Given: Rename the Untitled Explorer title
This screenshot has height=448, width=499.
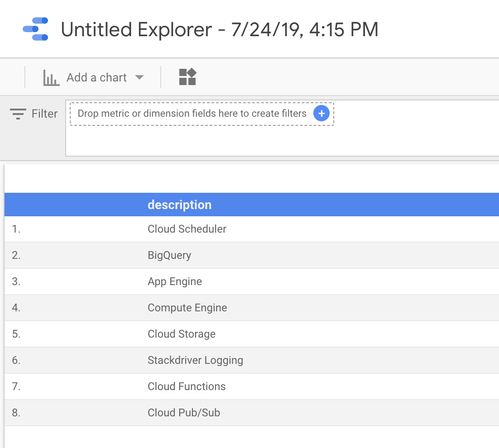Looking at the screenshot, I should (x=220, y=29).
